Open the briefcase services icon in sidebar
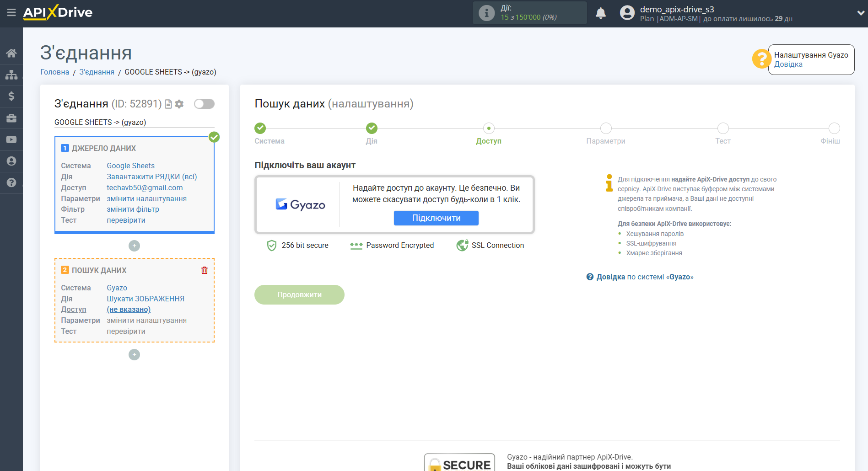 click(11, 118)
